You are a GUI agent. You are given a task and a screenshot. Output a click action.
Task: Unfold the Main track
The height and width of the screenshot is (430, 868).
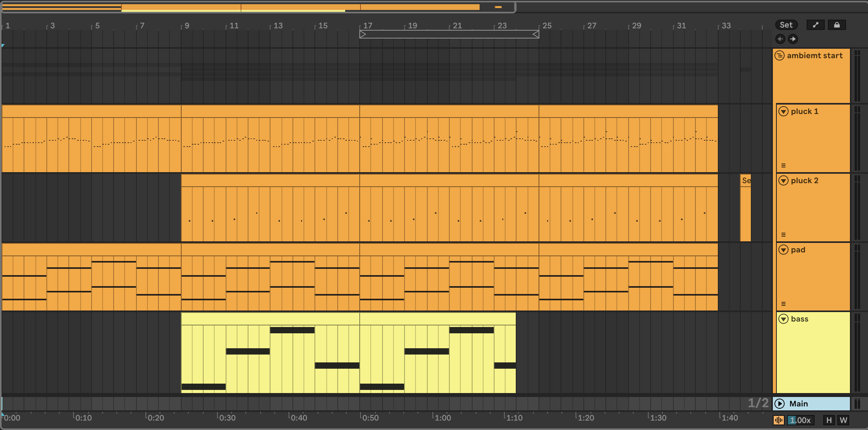[x=779, y=404]
